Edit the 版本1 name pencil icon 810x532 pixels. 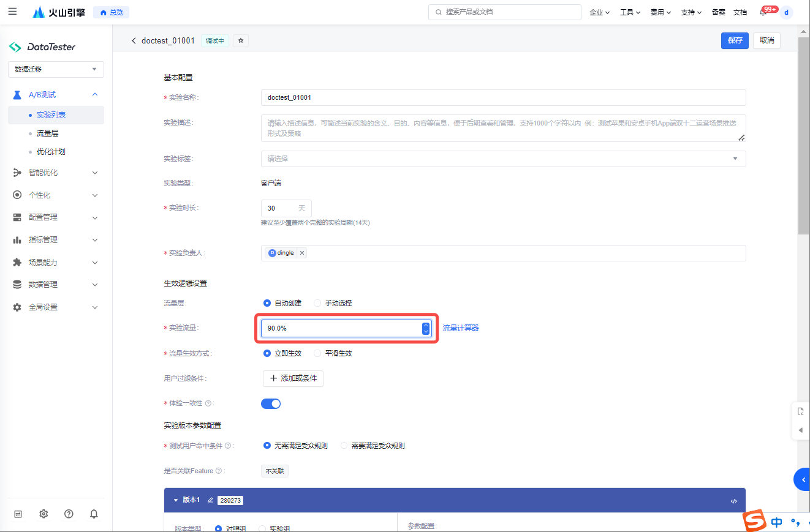(x=210, y=500)
